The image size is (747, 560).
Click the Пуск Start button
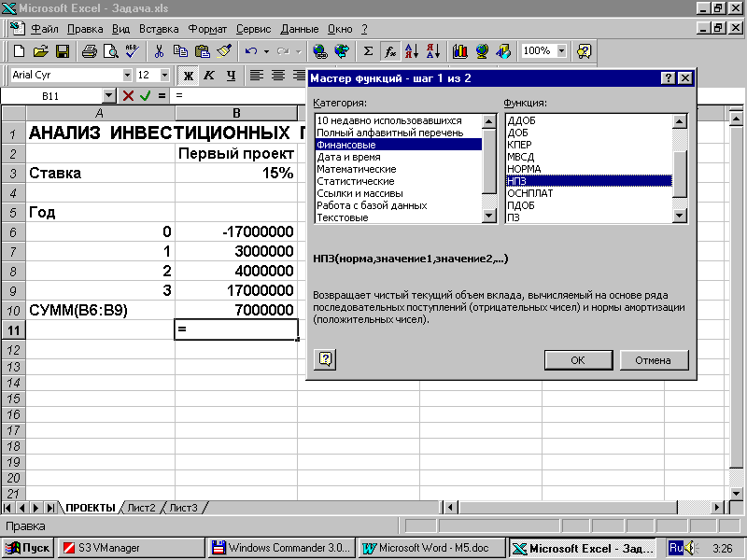28,548
